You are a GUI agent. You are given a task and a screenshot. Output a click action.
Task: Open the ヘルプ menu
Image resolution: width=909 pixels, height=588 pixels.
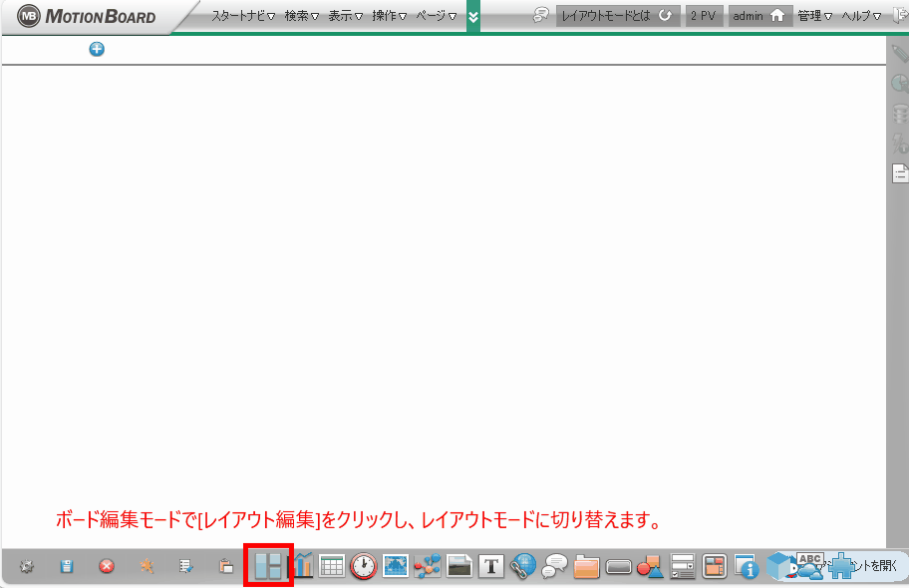pos(861,16)
